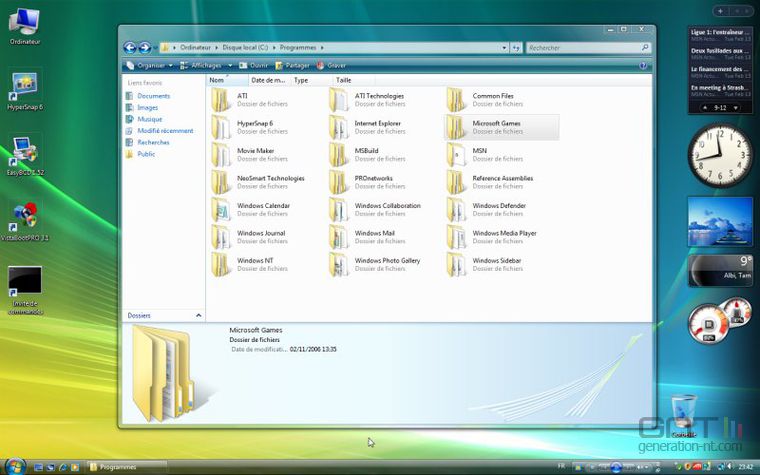Launch EasyBCD 1.52 desktop shortcut
Screen dimensions: 760x475
click(25, 157)
